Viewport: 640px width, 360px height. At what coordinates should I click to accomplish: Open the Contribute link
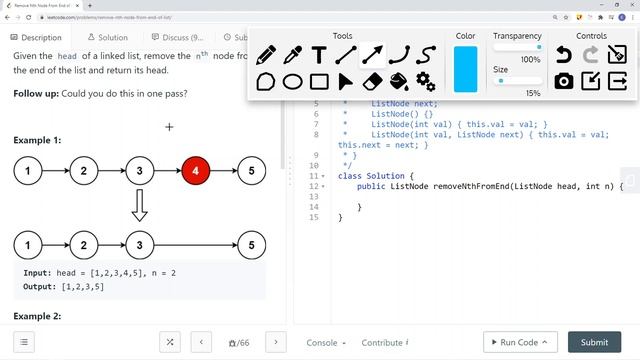click(385, 343)
